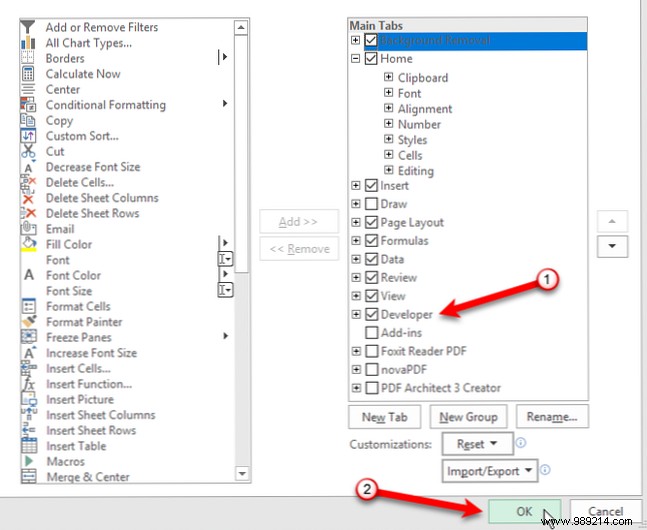This screenshot has width=647, height=530.
Task: Select the View tab item
Action: pyautogui.click(x=393, y=296)
